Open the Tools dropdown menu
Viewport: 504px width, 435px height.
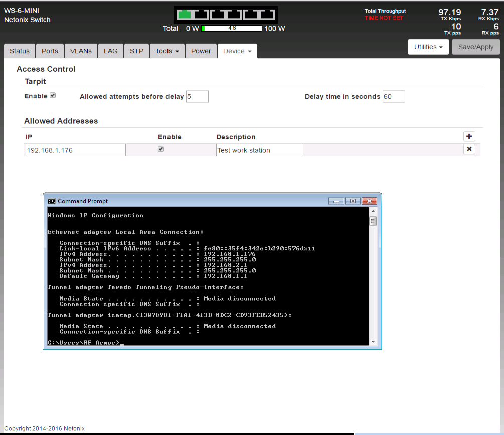pos(167,51)
